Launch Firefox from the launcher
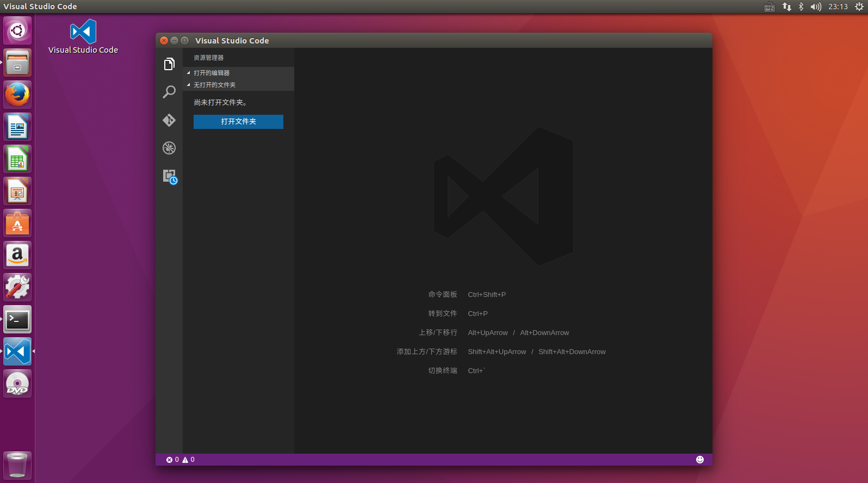868x483 pixels. [17, 95]
